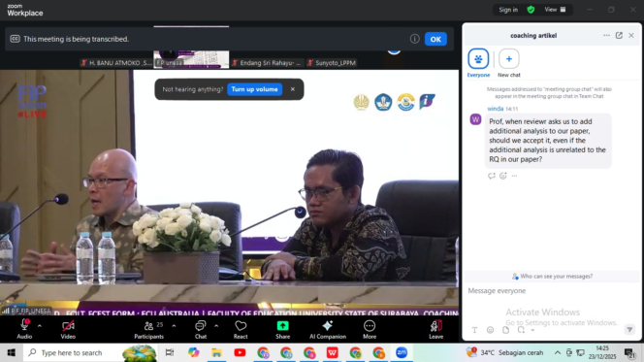Start camera with the Video button

tap(68, 329)
